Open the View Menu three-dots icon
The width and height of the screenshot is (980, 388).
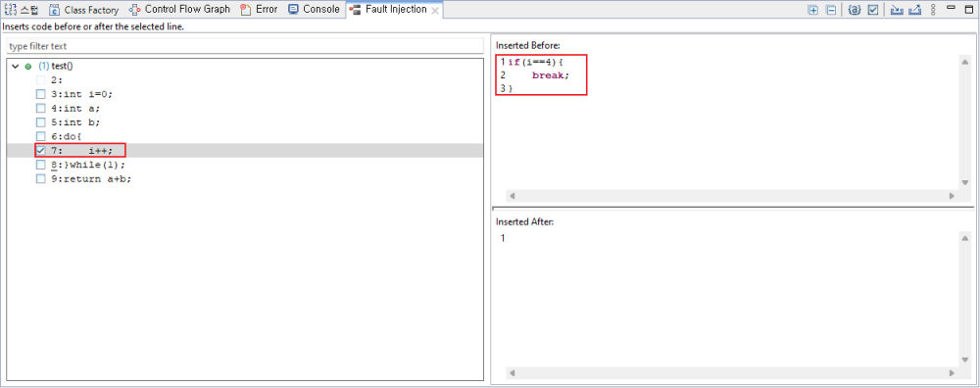tap(933, 10)
